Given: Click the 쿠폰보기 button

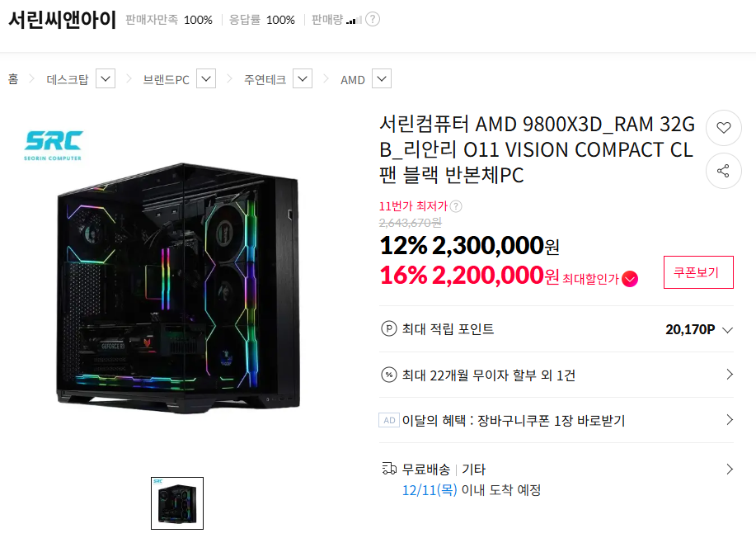Looking at the screenshot, I should click(x=698, y=272).
